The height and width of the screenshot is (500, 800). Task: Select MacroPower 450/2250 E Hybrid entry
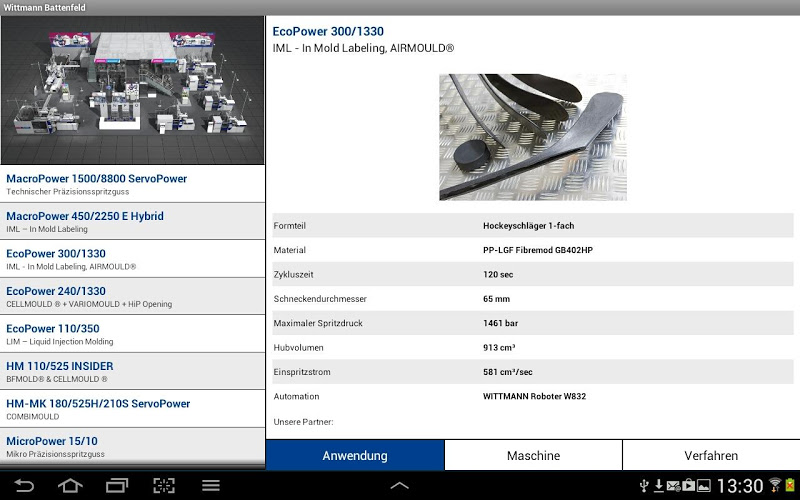pos(133,221)
